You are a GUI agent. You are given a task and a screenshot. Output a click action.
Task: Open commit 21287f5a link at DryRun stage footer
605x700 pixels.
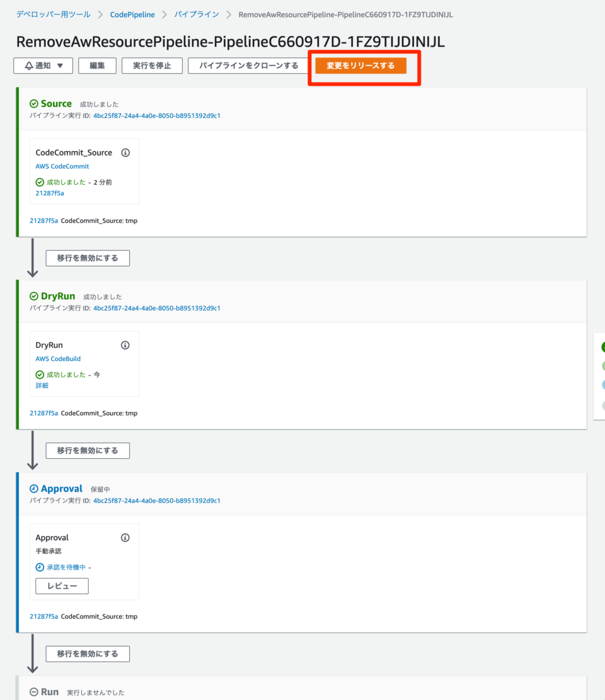pyautogui.click(x=43, y=413)
